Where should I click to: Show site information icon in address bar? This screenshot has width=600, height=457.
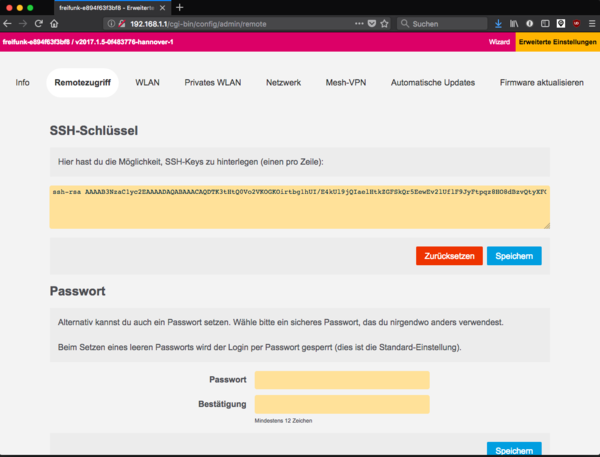(111, 24)
